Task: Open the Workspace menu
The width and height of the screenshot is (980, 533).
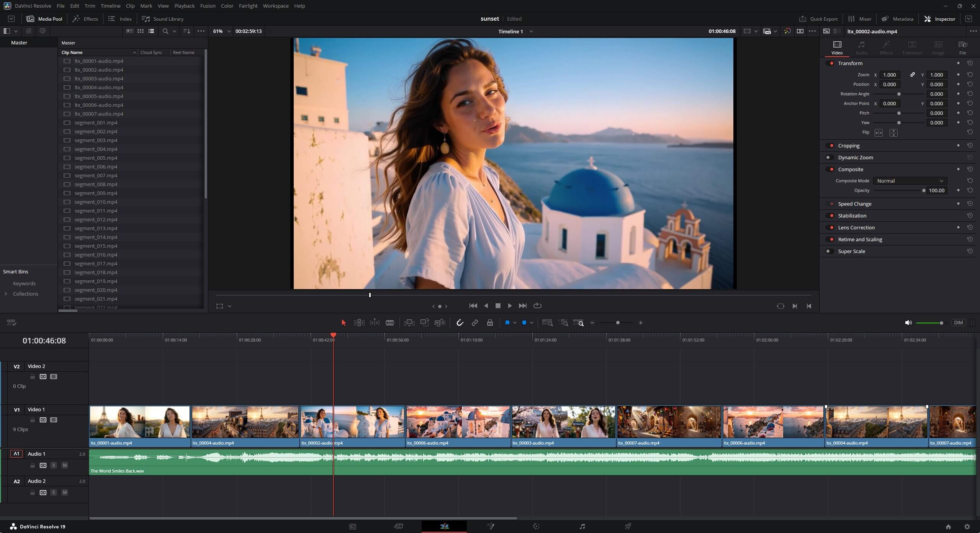Action: pos(275,6)
